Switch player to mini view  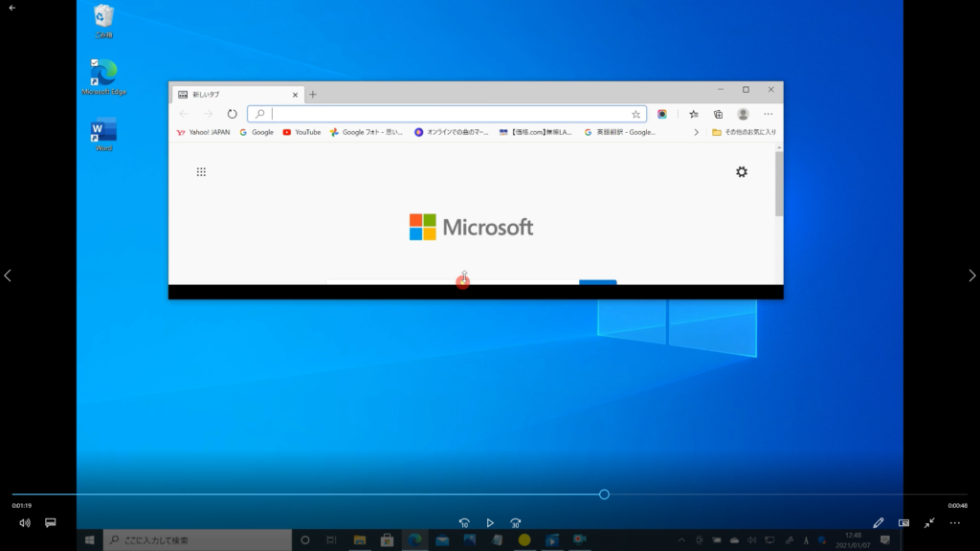[x=903, y=523]
